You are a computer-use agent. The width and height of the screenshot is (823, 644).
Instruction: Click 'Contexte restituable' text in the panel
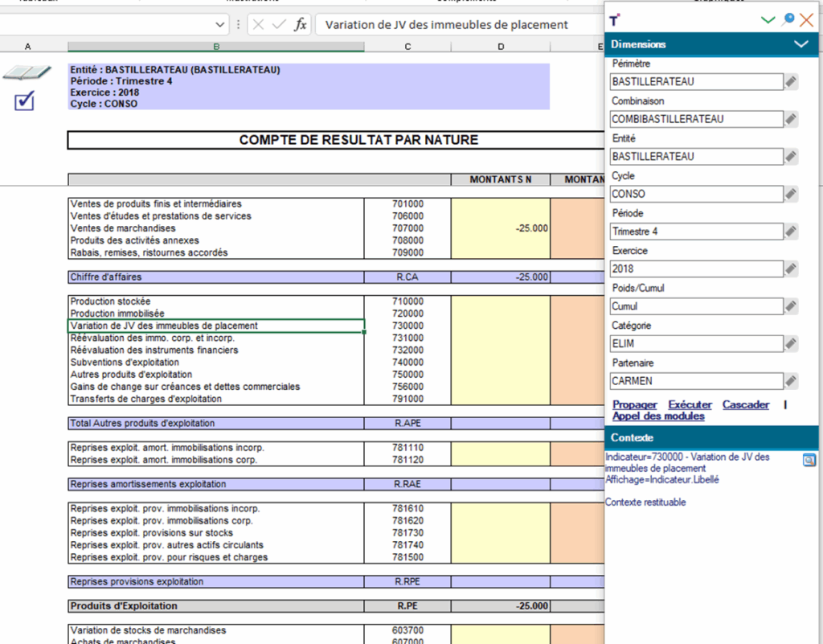click(645, 502)
